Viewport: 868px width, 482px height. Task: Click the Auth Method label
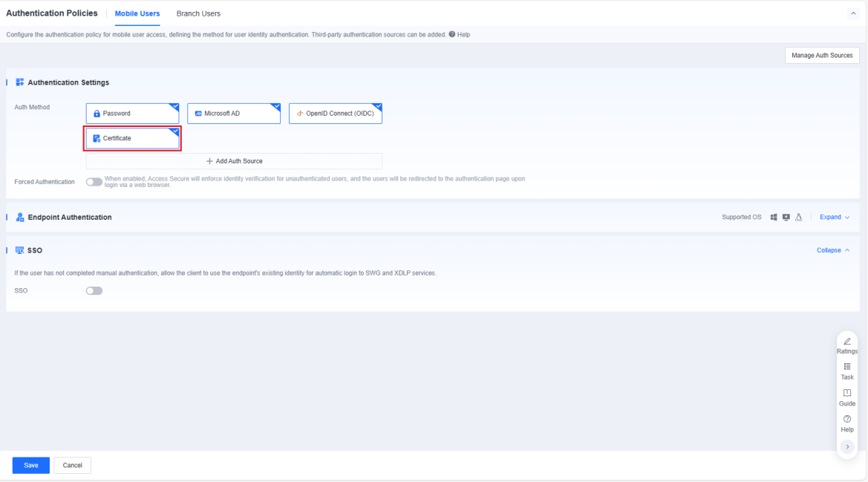point(32,108)
